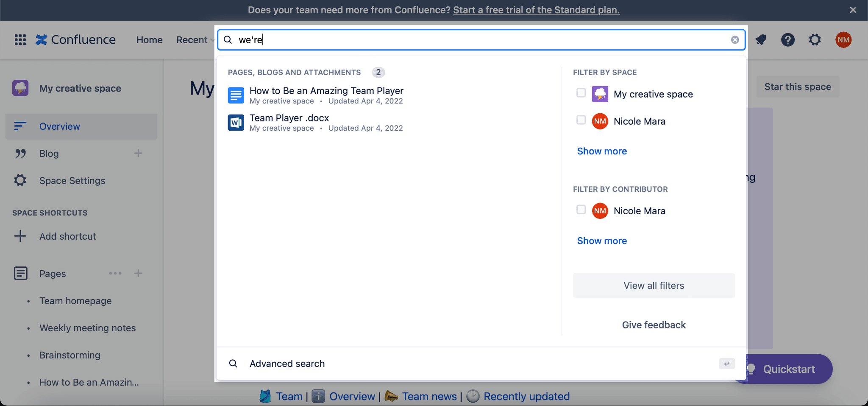
Task: Select Home in the top navigation
Action: pyautogui.click(x=149, y=39)
